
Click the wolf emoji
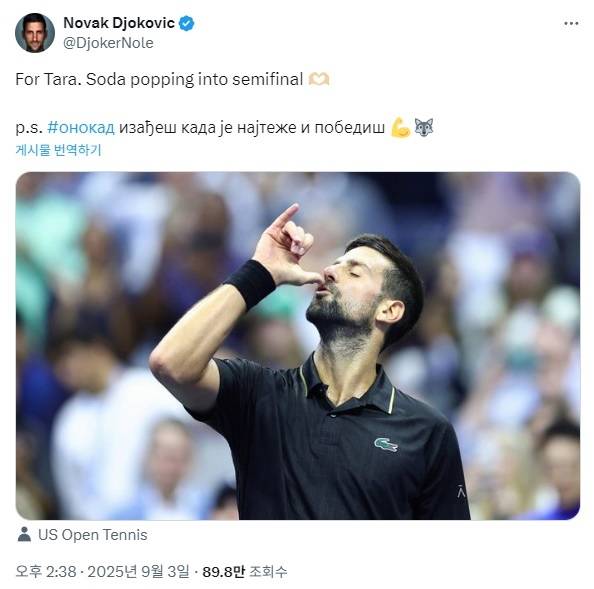pyautogui.click(x=424, y=127)
